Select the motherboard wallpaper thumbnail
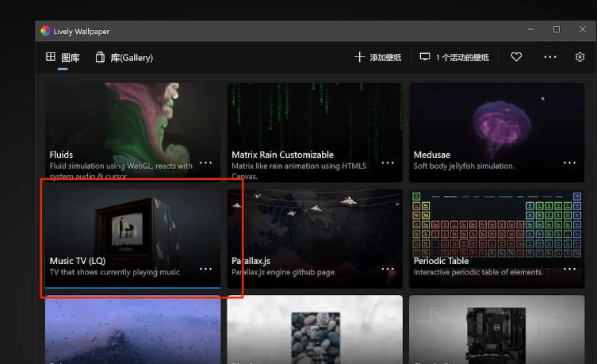Viewport: 597px width, 364px height. (496, 330)
